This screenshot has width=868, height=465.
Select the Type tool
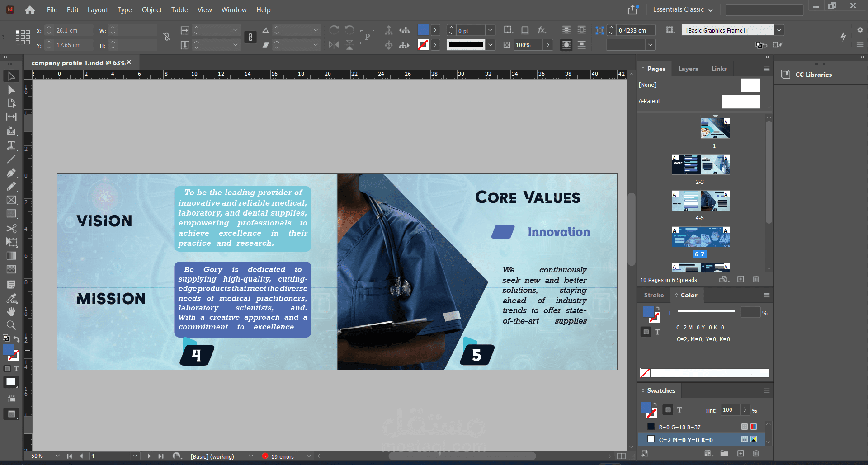coord(11,145)
